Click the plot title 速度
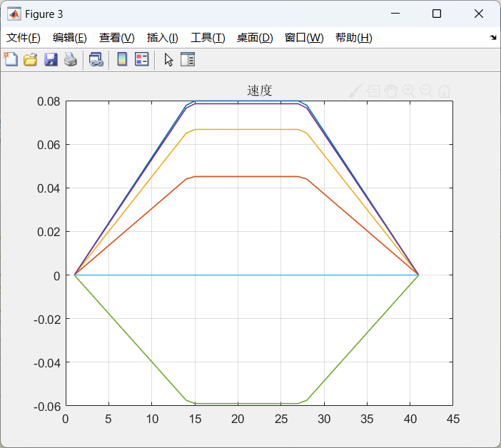501x448 pixels. point(260,91)
